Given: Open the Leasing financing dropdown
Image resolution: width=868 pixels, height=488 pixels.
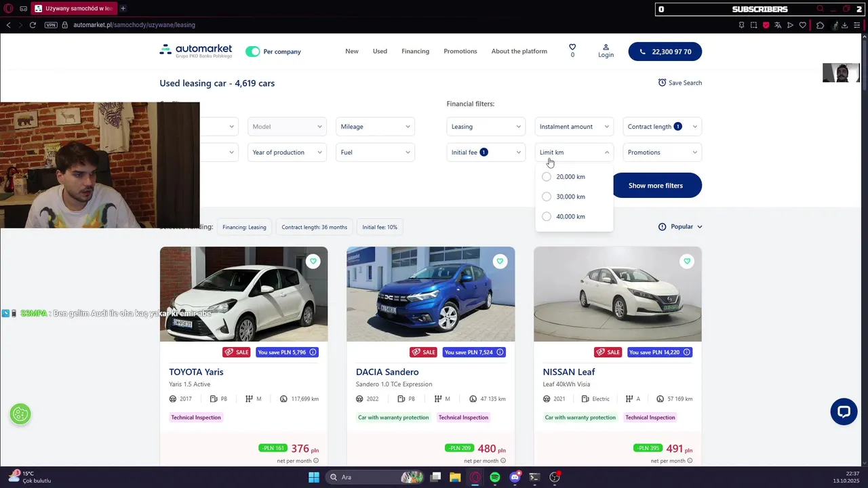Looking at the screenshot, I should [x=486, y=127].
